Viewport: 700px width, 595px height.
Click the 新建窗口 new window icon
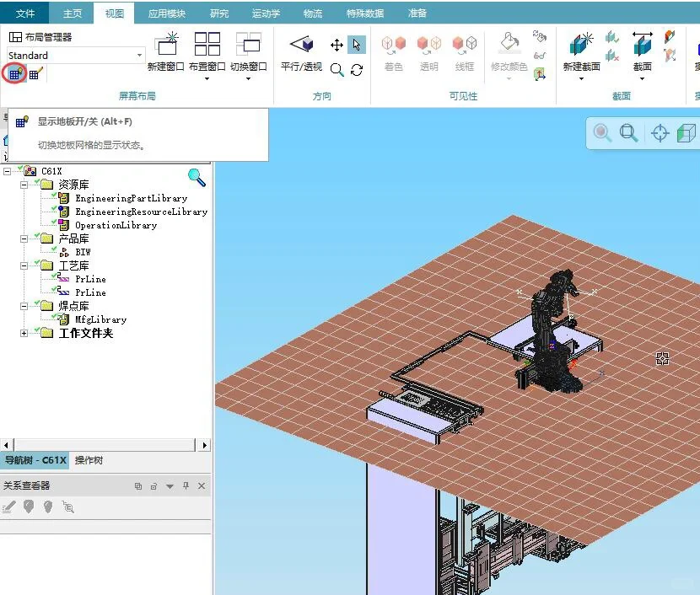click(166, 44)
